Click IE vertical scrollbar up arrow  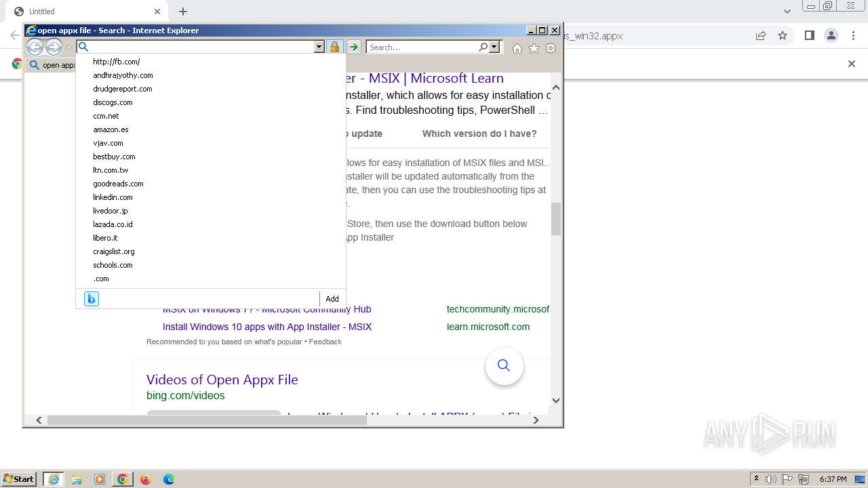(x=556, y=87)
